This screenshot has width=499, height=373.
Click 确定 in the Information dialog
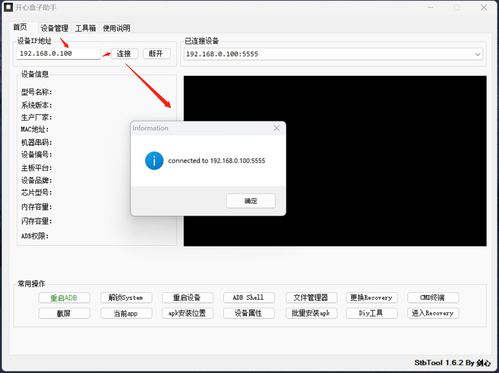pos(251,201)
